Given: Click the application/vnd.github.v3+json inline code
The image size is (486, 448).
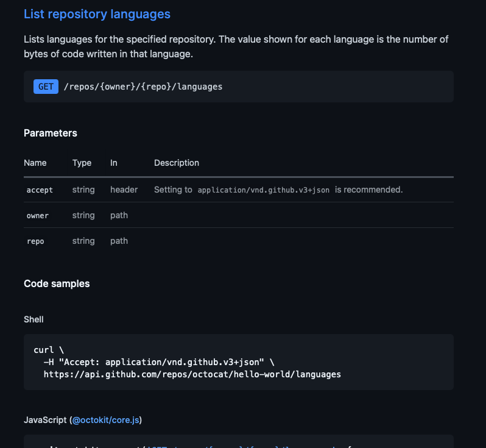Looking at the screenshot, I should point(264,190).
